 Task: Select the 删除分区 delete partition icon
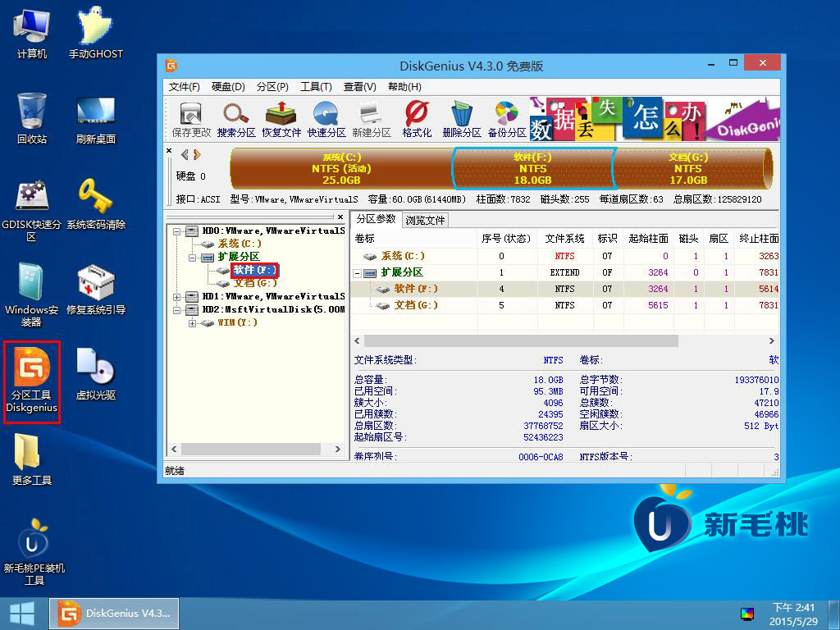461,120
